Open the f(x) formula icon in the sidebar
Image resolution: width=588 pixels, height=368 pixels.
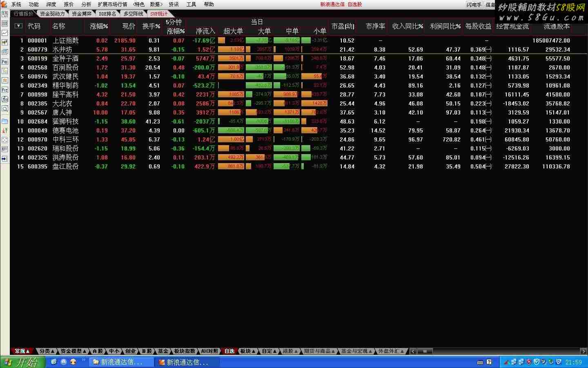click(5, 99)
